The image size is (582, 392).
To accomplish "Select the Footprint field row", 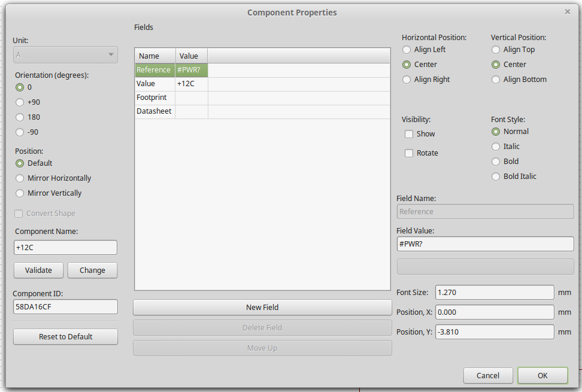I will click(x=154, y=98).
